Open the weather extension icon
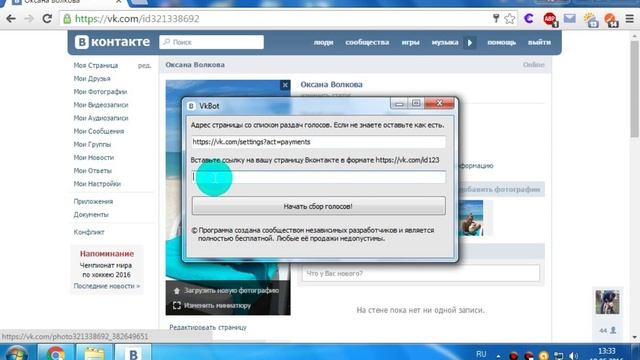Viewport: 640px width, 360px height. click(591, 19)
